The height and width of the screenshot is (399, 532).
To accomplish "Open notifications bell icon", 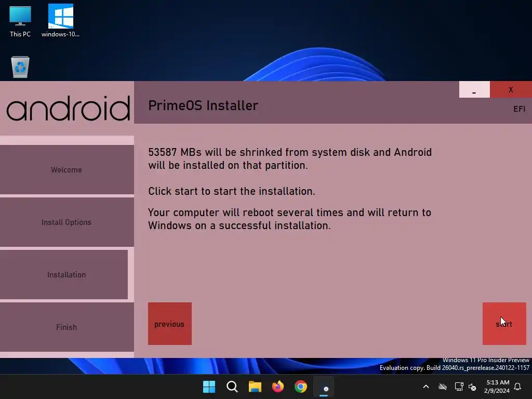I will pyautogui.click(x=518, y=387).
